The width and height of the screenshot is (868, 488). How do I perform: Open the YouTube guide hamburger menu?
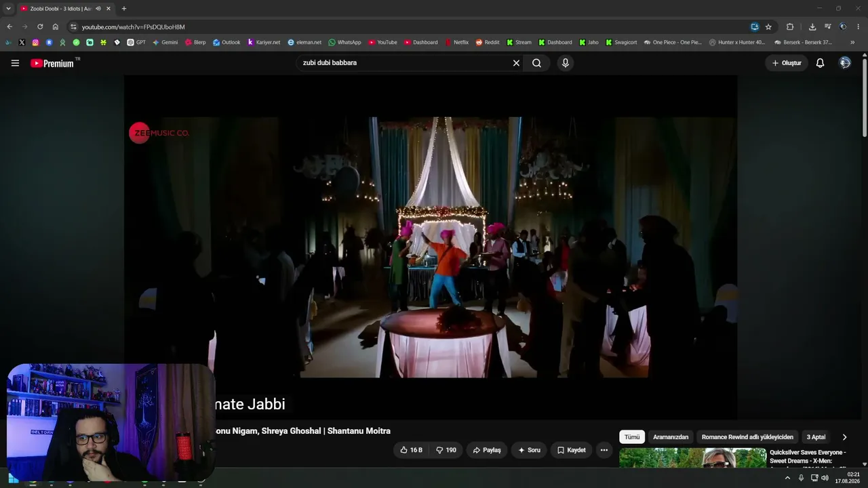pos(15,63)
